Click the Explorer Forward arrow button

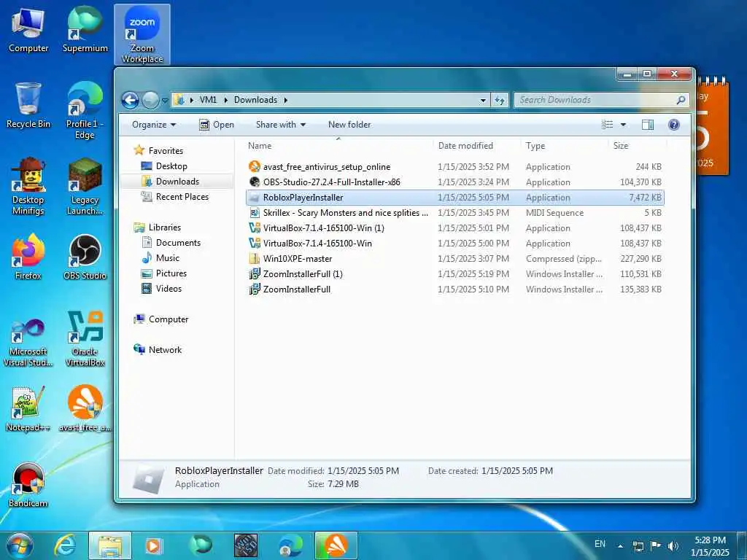[150, 100]
